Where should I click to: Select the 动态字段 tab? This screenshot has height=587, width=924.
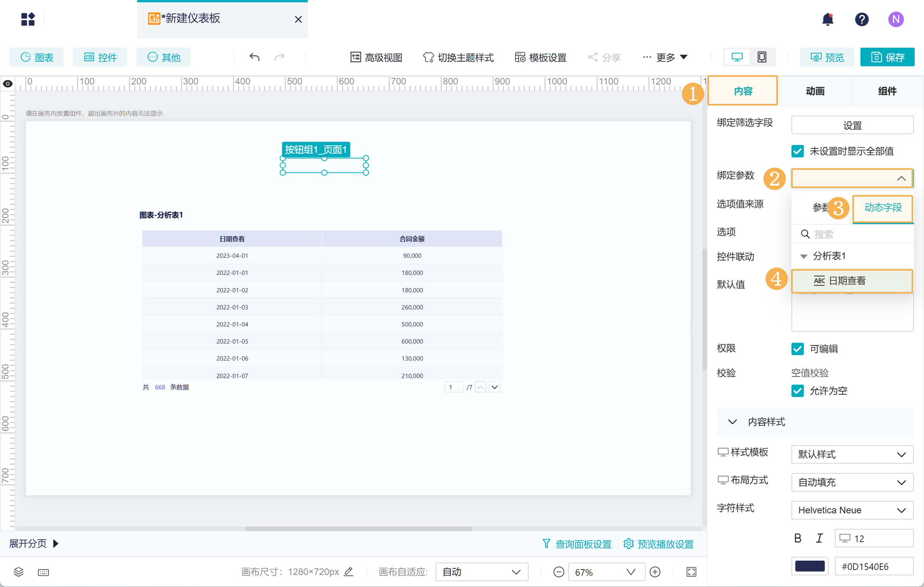point(883,208)
